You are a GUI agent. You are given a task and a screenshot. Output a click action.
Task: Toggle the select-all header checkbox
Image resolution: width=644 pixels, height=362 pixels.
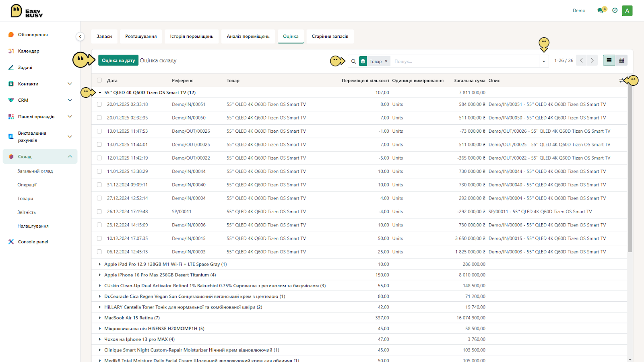tap(99, 80)
